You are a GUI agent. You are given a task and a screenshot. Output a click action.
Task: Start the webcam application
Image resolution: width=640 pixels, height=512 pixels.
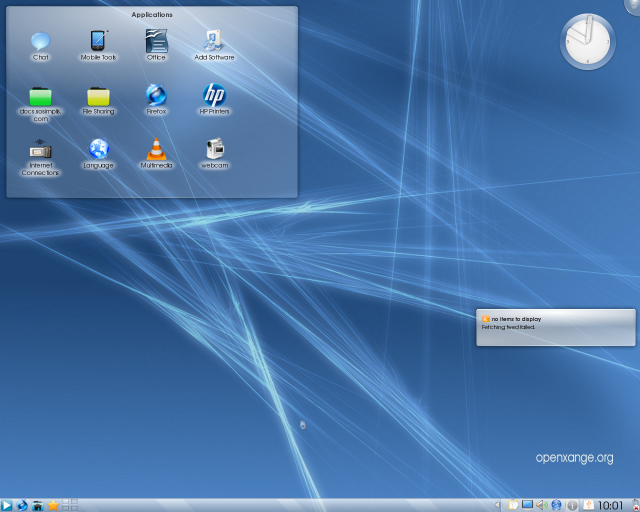pos(214,151)
